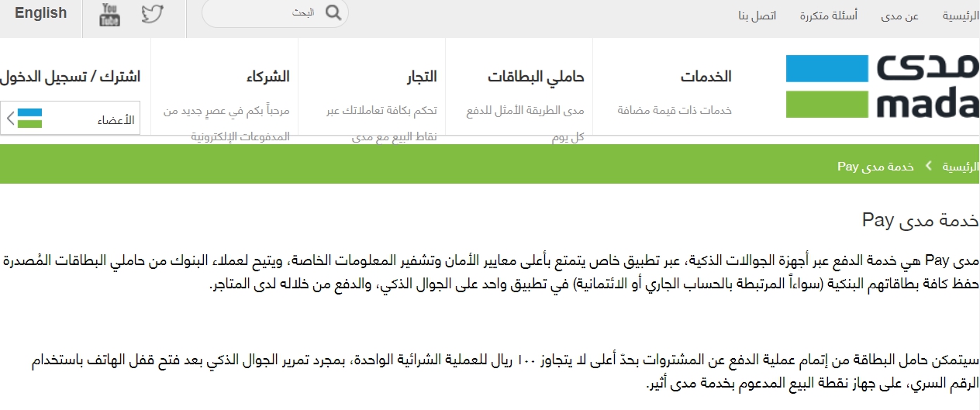The height and width of the screenshot is (410, 980).
Task: Open the الرئيسية top nav link
Action: (961, 16)
